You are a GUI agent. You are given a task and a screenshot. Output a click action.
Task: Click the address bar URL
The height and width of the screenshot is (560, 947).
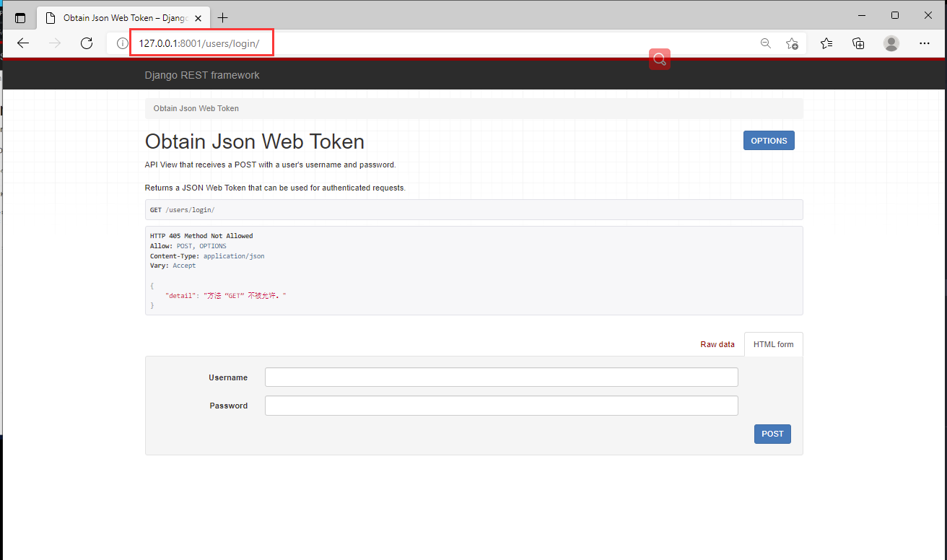199,43
